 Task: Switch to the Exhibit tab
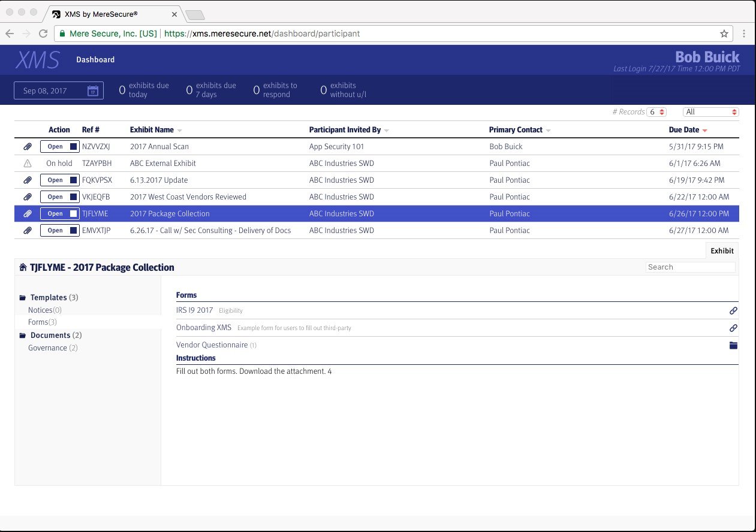click(722, 250)
